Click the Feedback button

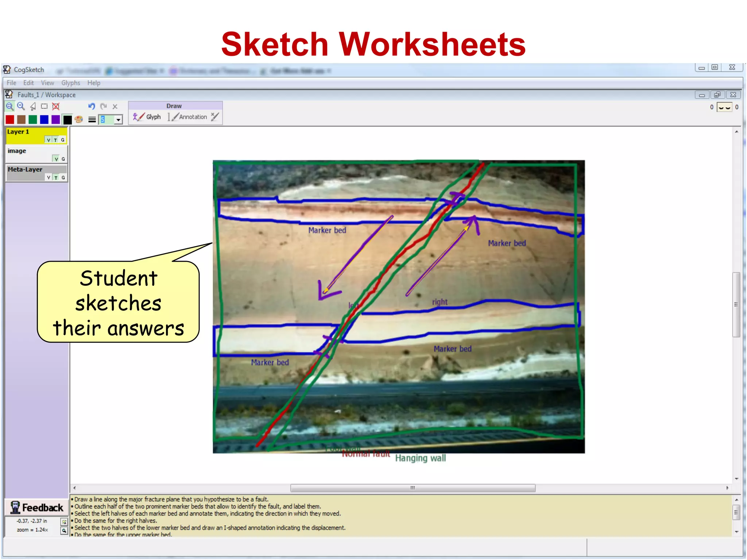point(37,507)
